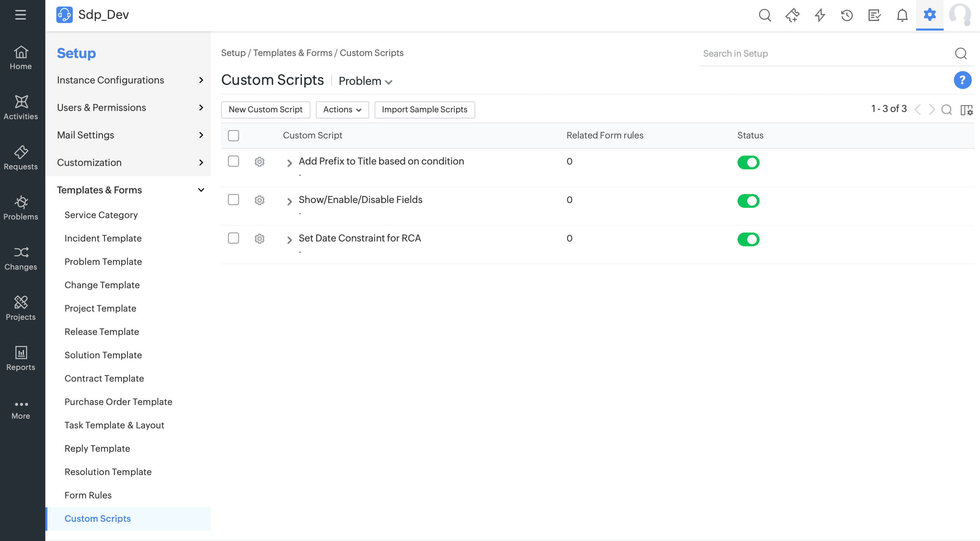The width and height of the screenshot is (980, 541).
Task: Open the Problems module from sidebar
Action: point(21,207)
